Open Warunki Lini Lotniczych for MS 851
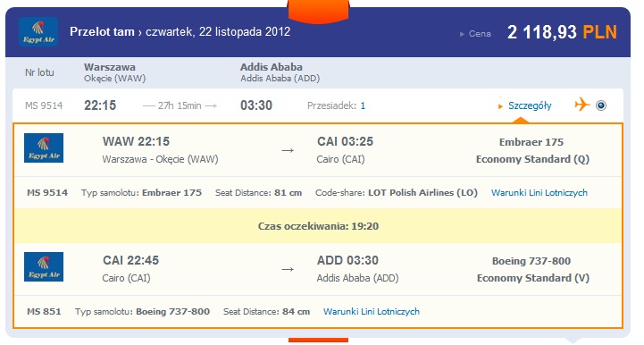Image resolution: width=644 pixels, height=345 pixels. pos(372,311)
